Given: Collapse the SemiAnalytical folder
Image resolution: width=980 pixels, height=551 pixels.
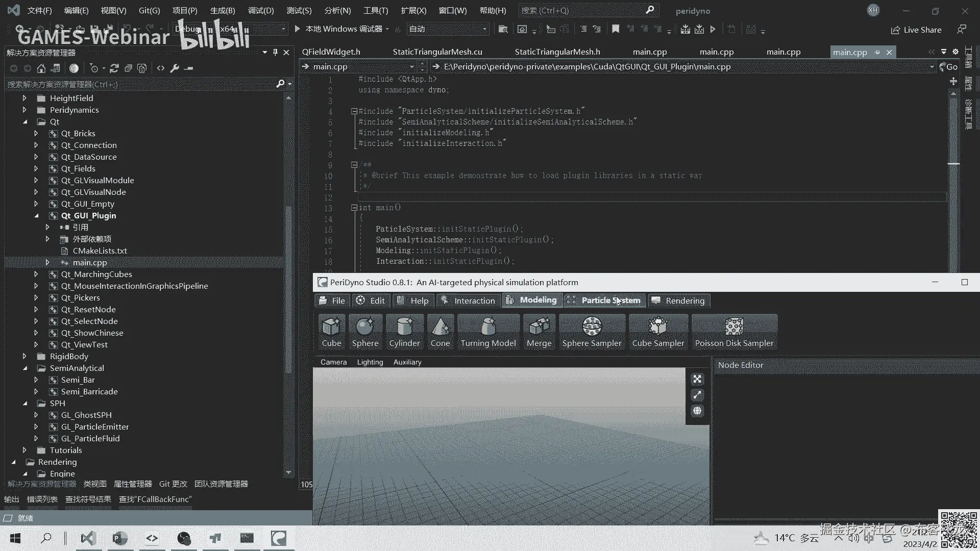Looking at the screenshot, I should click(x=24, y=368).
